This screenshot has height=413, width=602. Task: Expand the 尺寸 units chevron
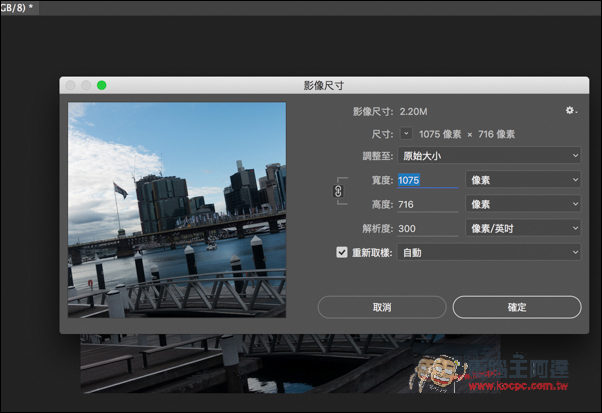(406, 133)
